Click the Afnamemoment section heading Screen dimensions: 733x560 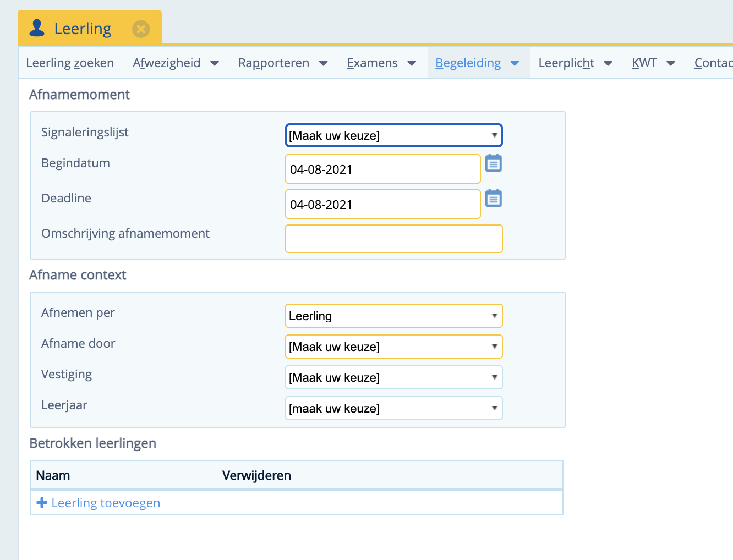[79, 95]
